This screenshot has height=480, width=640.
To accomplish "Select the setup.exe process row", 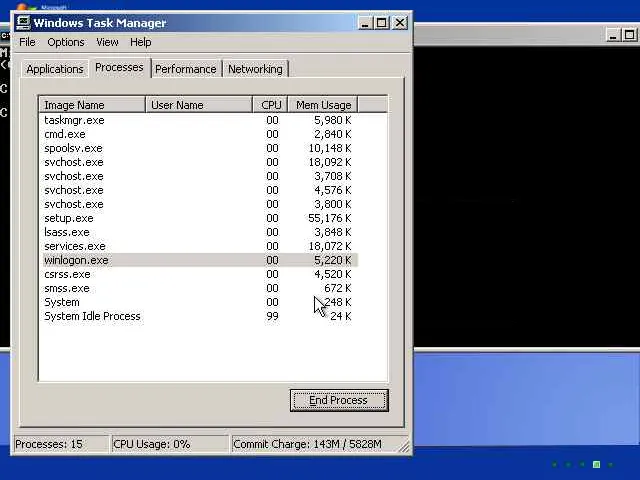I will click(x=200, y=218).
